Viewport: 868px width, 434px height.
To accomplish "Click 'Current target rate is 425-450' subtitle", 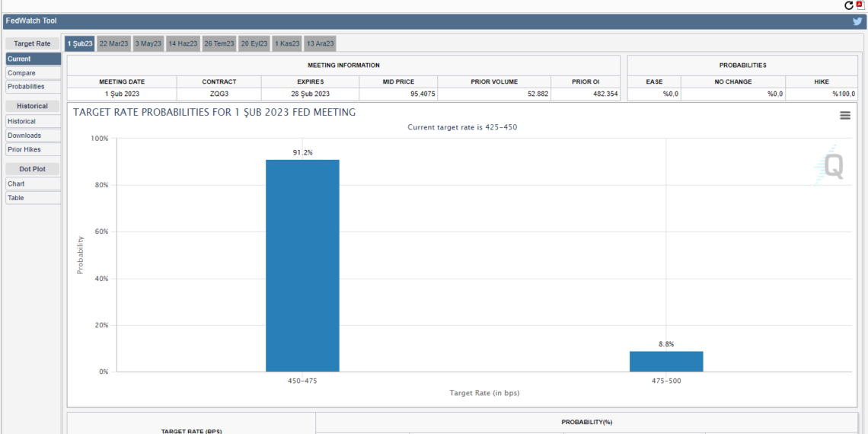I will [x=462, y=126].
